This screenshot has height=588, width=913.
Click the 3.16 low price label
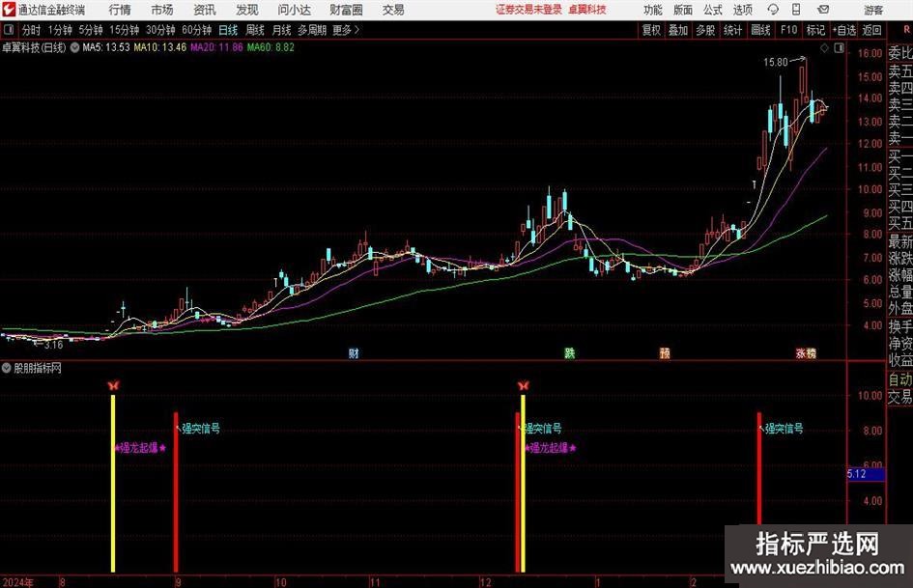click(53, 345)
